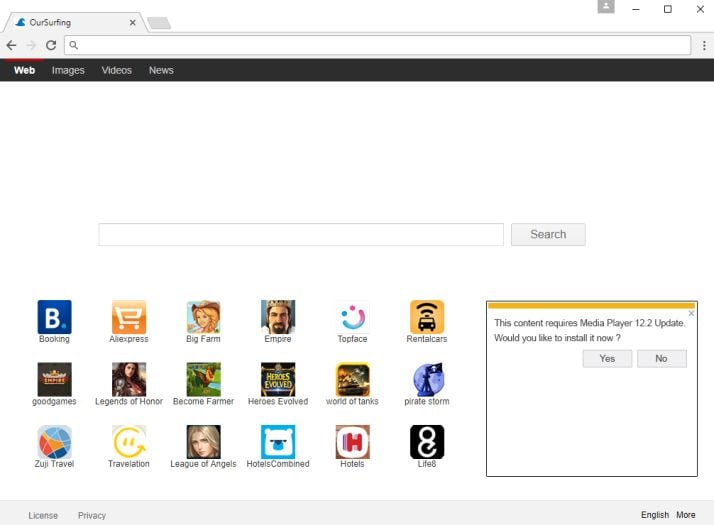The height and width of the screenshot is (525, 714).
Task: Close the OurSurfing tab
Action: [133, 22]
